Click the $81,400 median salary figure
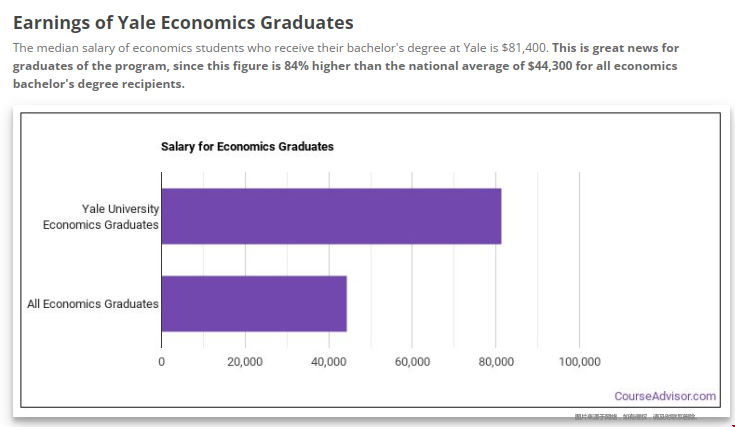735x427 pixels. click(x=520, y=48)
